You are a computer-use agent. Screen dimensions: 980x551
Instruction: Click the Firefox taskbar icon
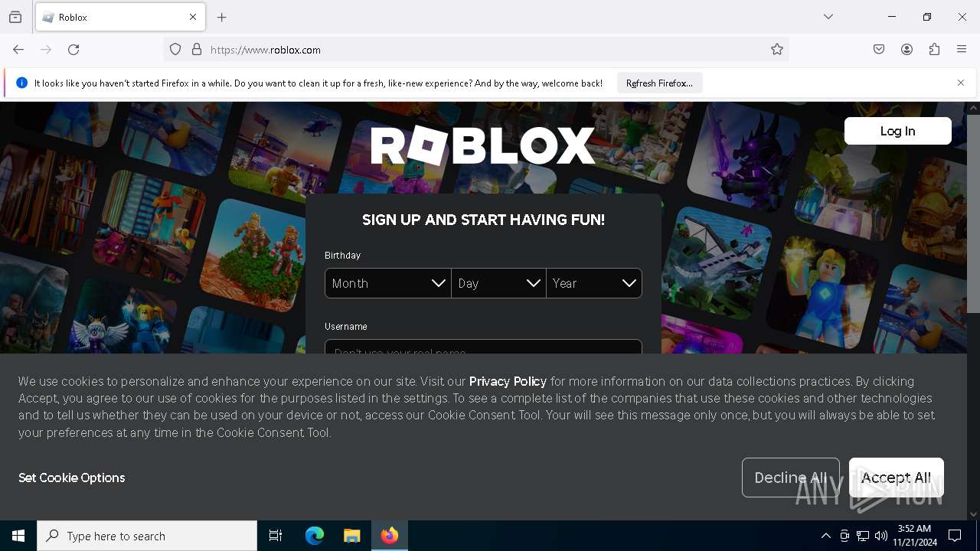(x=390, y=536)
